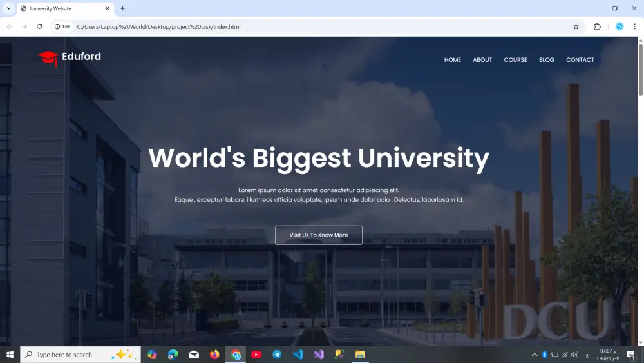
Task: Click the World's Biggest University heading
Action: click(319, 158)
